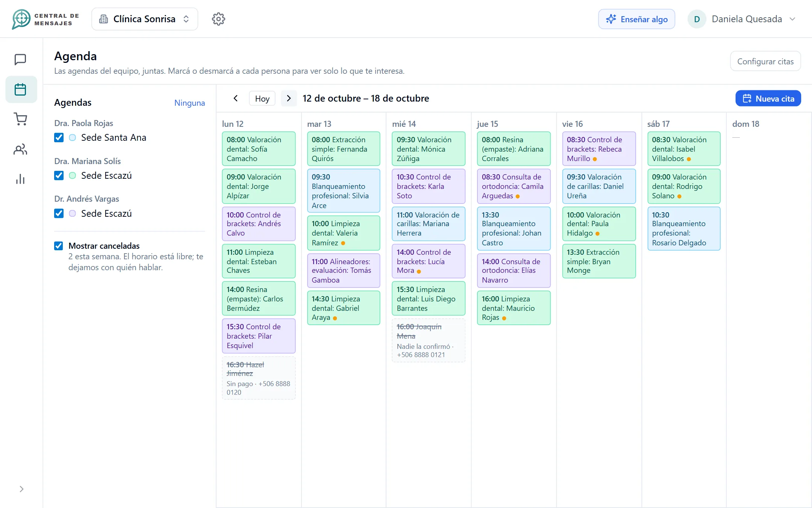Open the contacts people sidebar icon
The image size is (812, 508).
[20, 149]
